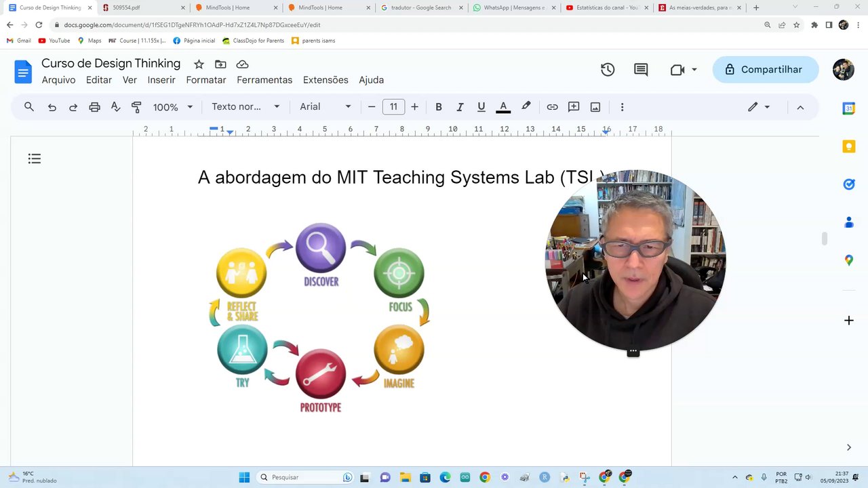This screenshot has width=868, height=488.
Task: Hide the side panel with bottom chevron
Action: 848,447
